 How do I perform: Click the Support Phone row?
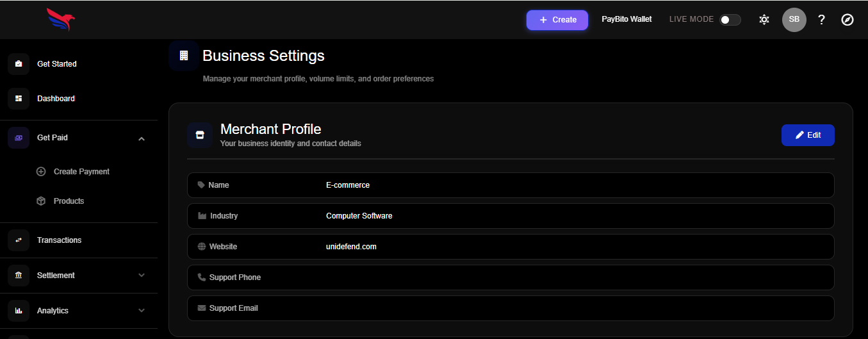(x=511, y=277)
